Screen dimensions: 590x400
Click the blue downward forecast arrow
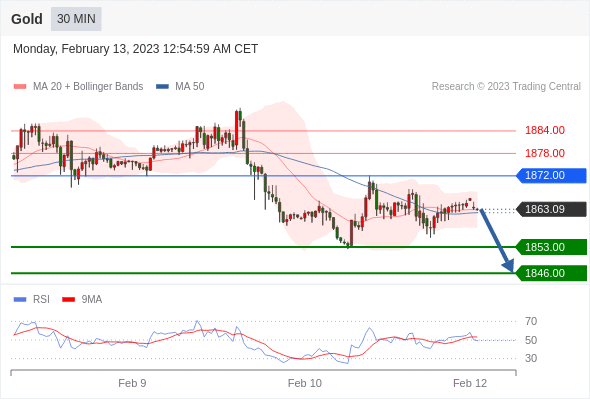click(497, 241)
